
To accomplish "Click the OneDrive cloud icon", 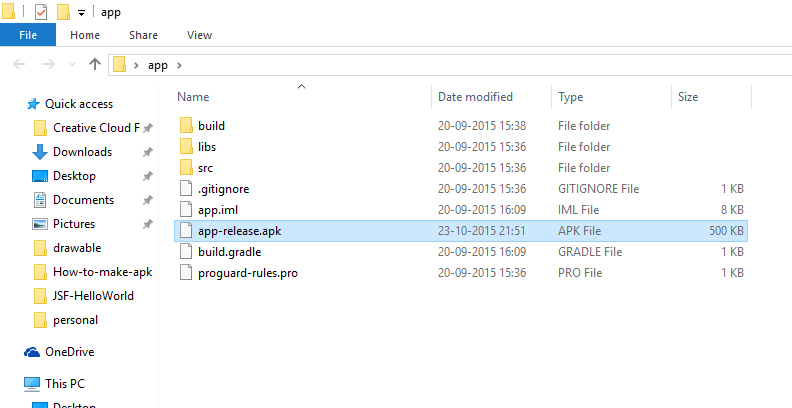I will click(32, 352).
